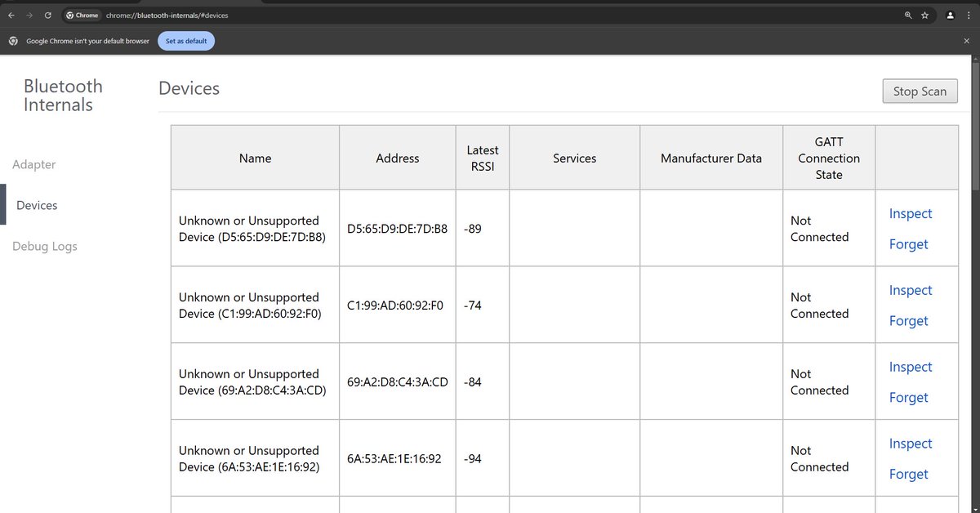The width and height of the screenshot is (980, 513).
Task: Bookmark this page with the star icon
Action: (924, 15)
